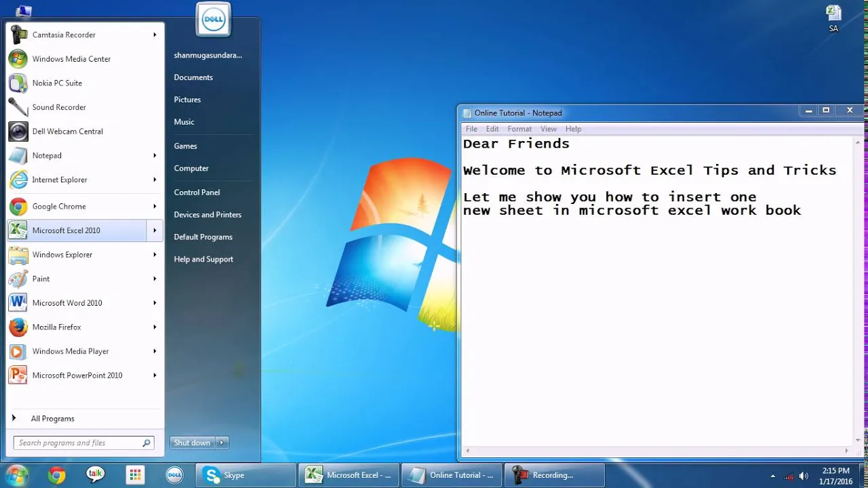Launch Paint icon in Start menu

pos(18,279)
